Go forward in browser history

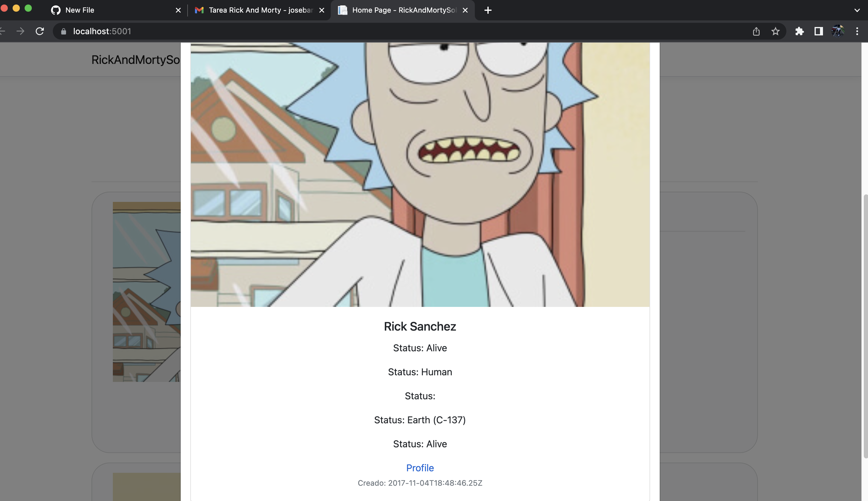[20, 31]
